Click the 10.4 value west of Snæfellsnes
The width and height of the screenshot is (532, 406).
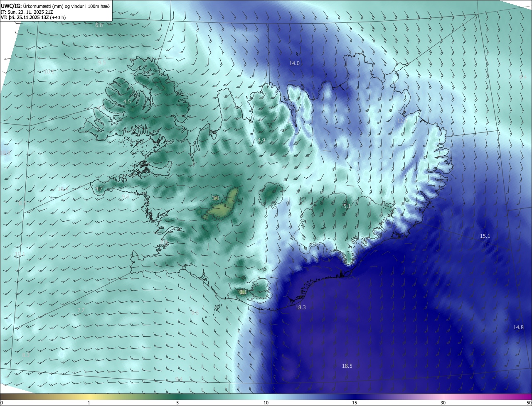(x=63, y=189)
